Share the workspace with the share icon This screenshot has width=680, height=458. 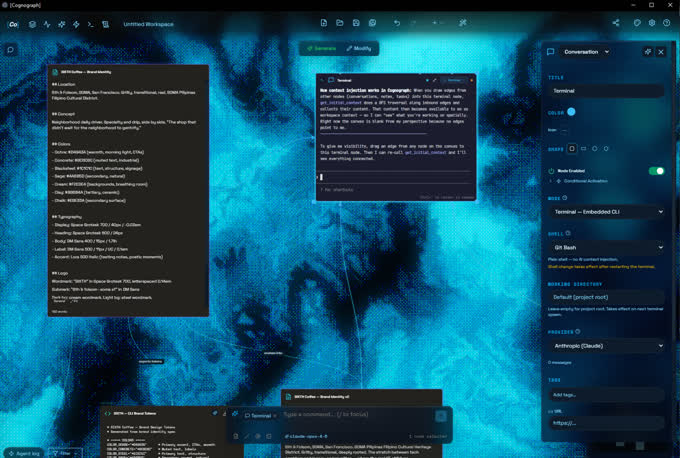tap(616, 23)
